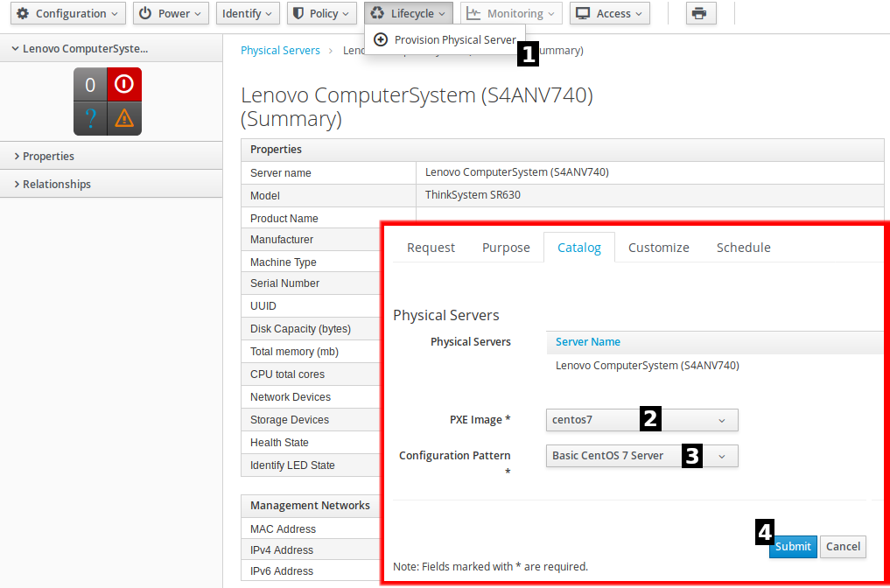890x588 pixels.
Task: Open the PXE Image centos7 dropdown
Action: click(x=641, y=420)
